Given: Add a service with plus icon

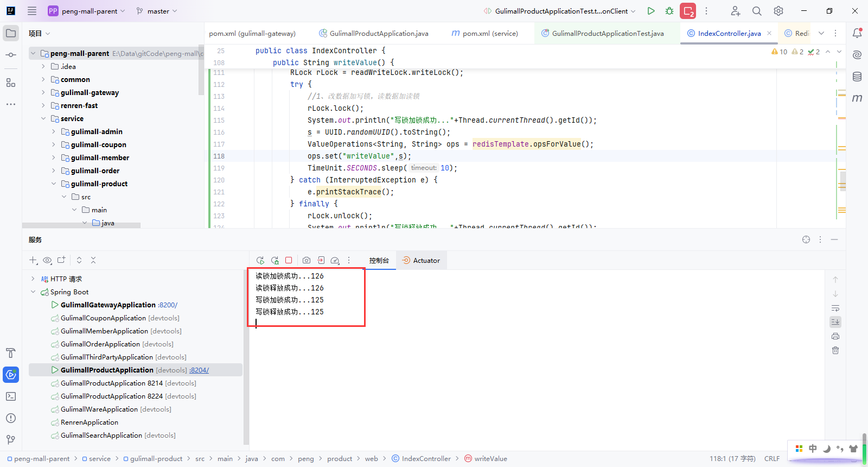Looking at the screenshot, I should click(33, 261).
